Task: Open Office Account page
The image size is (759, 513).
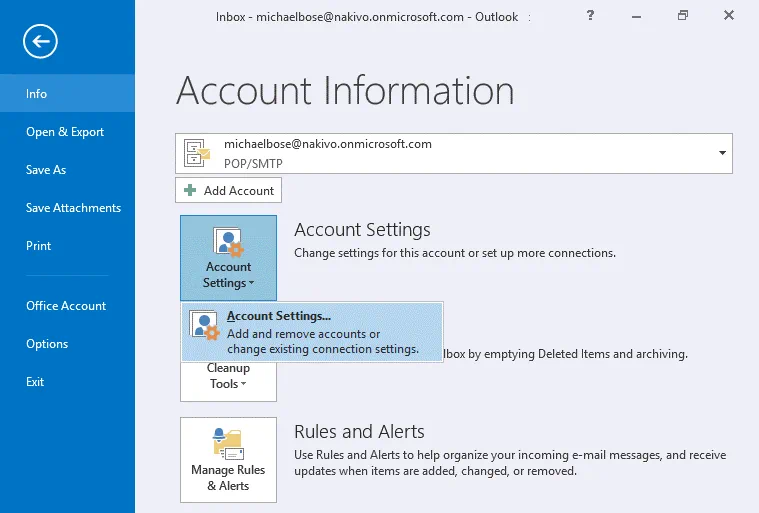Action: point(66,306)
